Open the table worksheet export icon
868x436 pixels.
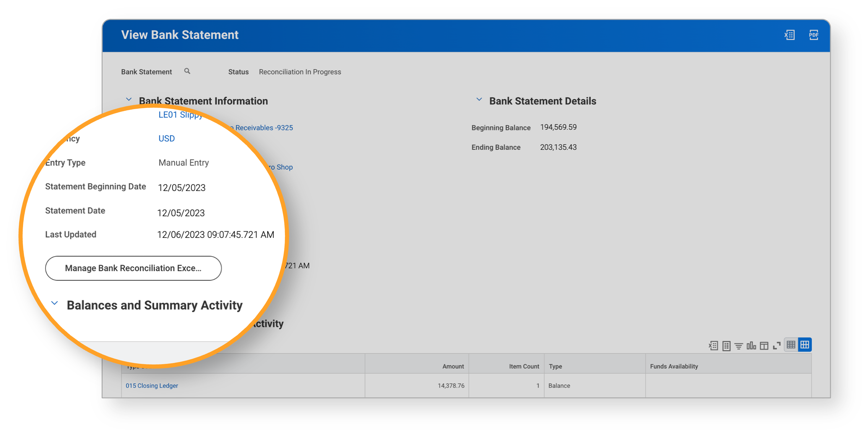click(x=726, y=346)
